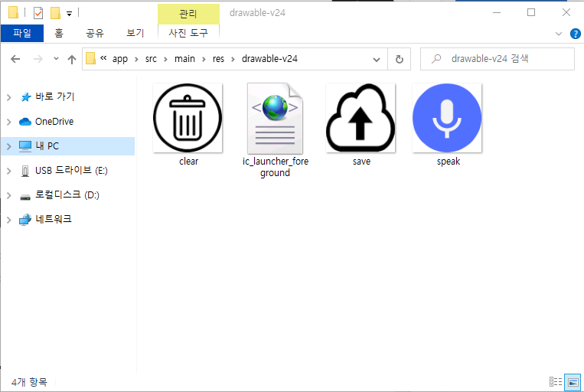Open address bar history dropdown
The height and width of the screenshot is (392, 584).
click(377, 59)
